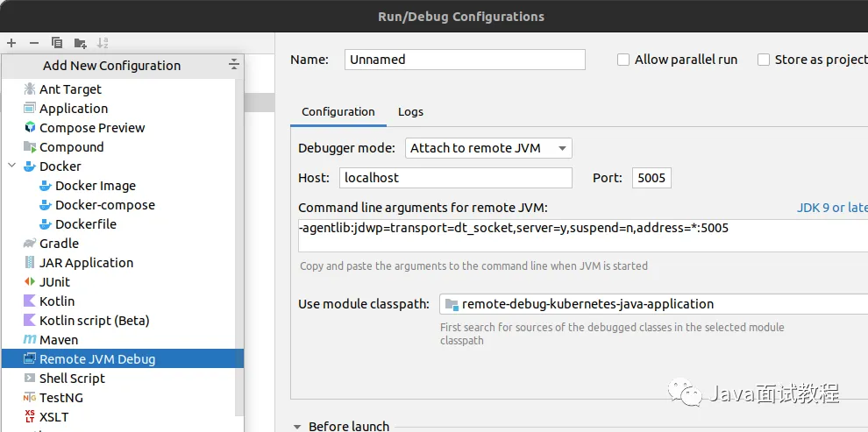Open the JDK 9 or later link
Image resolution: width=868 pixels, height=432 pixels.
831,208
